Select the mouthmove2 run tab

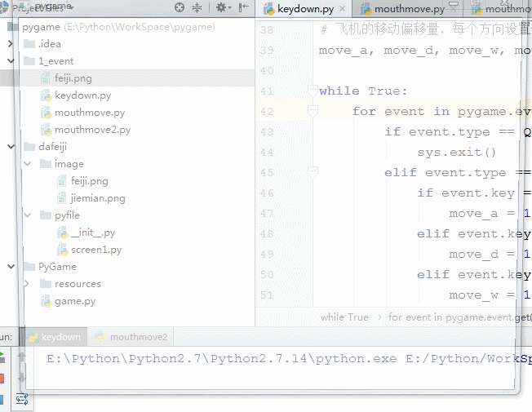[131, 337]
